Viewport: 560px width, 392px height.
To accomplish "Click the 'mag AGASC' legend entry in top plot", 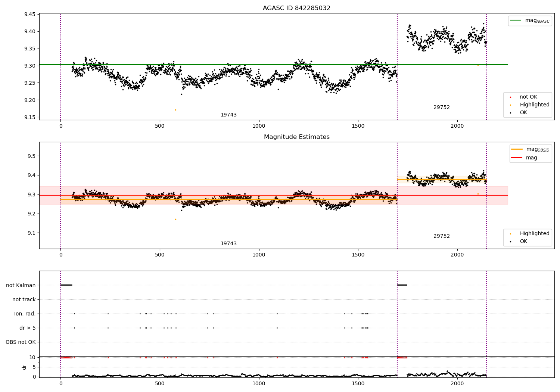I will (530, 21).
